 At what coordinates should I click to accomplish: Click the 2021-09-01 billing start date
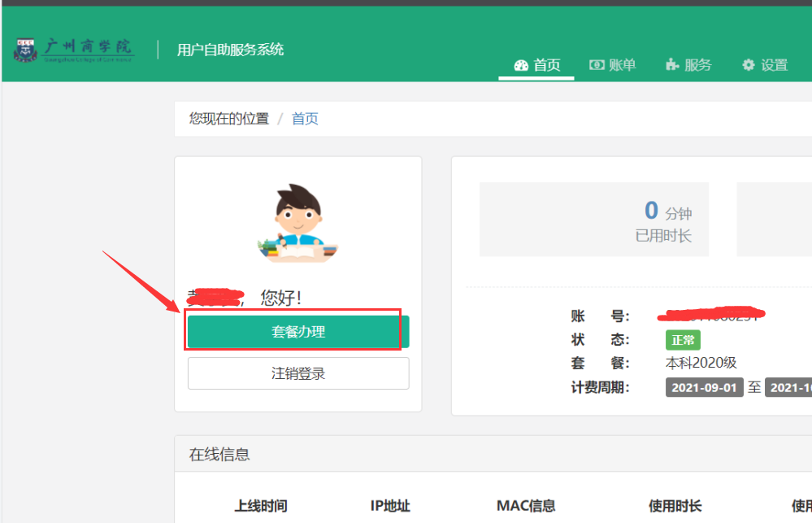click(x=704, y=387)
